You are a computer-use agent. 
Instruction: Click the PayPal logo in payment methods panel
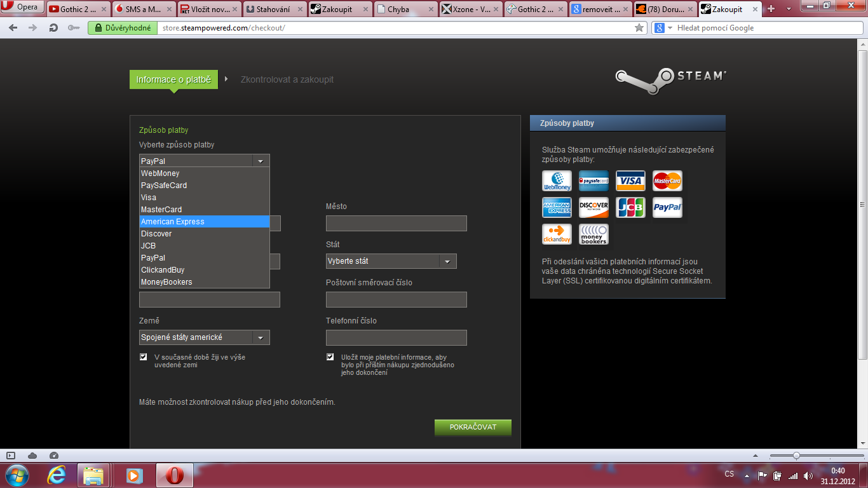coord(667,208)
